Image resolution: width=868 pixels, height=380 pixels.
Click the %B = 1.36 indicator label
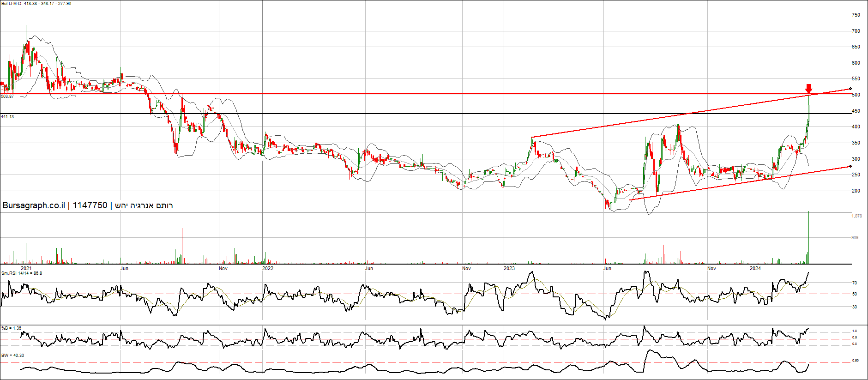(12, 328)
